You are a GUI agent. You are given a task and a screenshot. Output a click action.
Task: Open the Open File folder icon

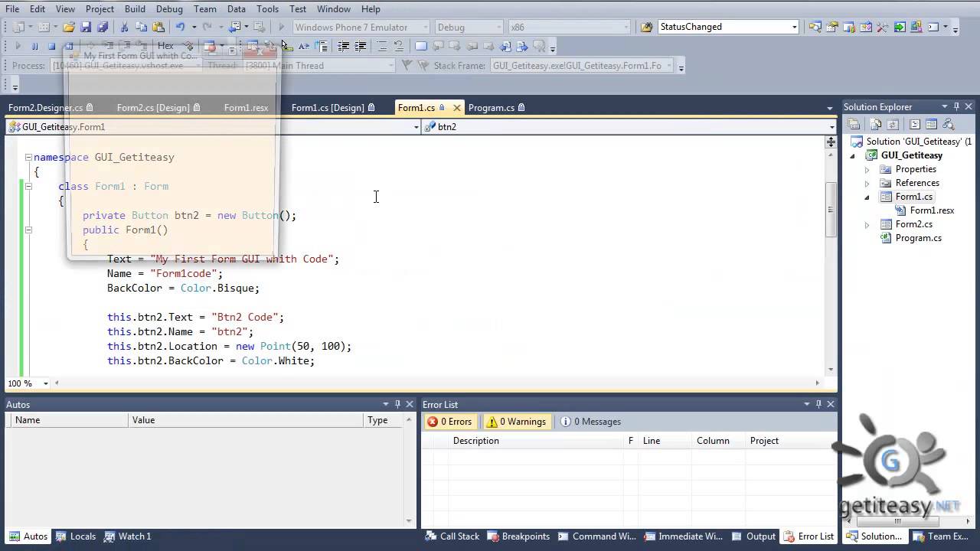tap(69, 27)
